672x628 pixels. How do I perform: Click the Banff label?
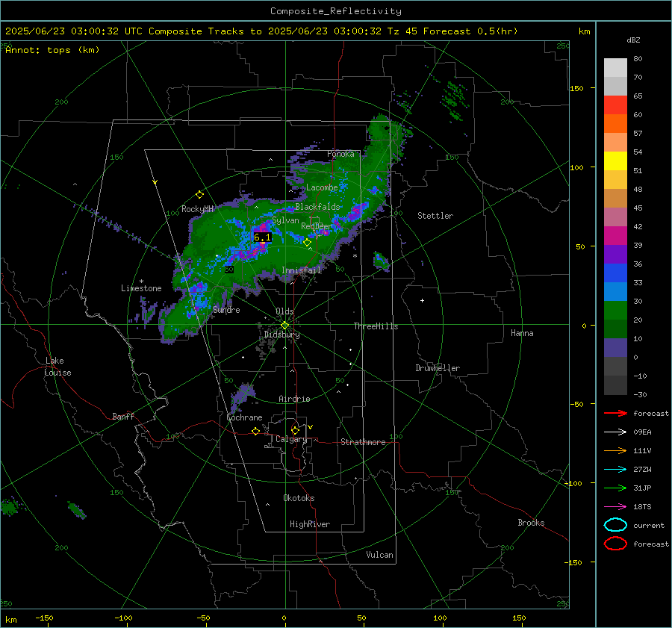pyautogui.click(x=123, y=416)
